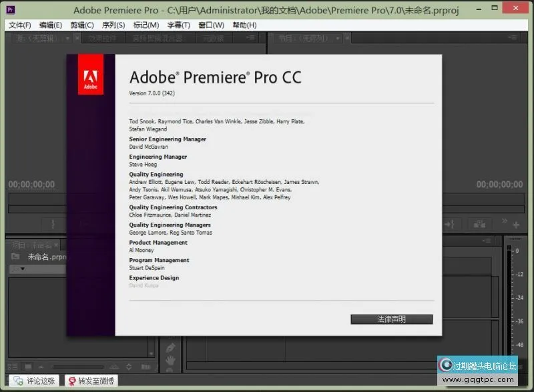Image resolution: width=534 pixels, height=392 pixels.
Task: Select the Hand tool in tools panel
Action: click(x=170, y=360)
